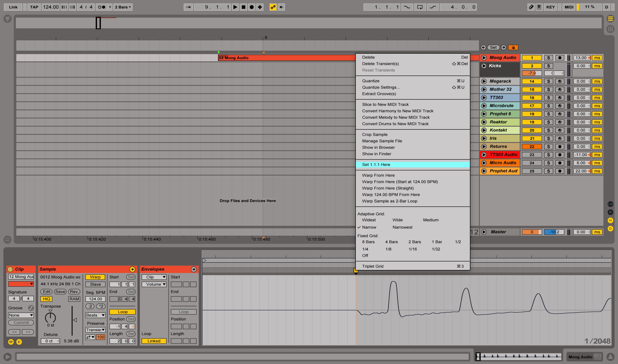Open the Clip envelope device chooser

point(154,277)
